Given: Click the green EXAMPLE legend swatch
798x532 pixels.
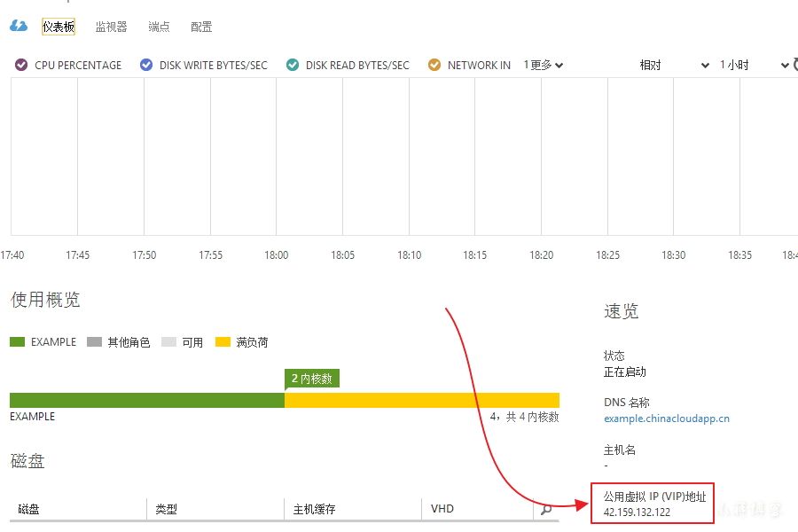Looking at the screenshot, I should [x=17, y=342].
